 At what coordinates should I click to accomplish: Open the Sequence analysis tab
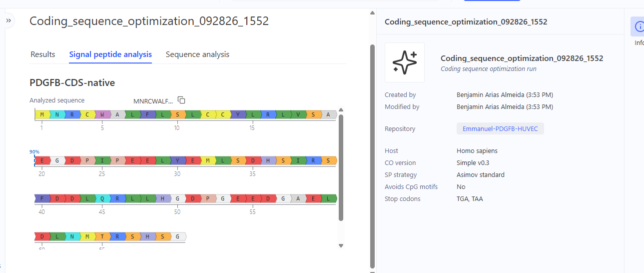coord(197,54)
